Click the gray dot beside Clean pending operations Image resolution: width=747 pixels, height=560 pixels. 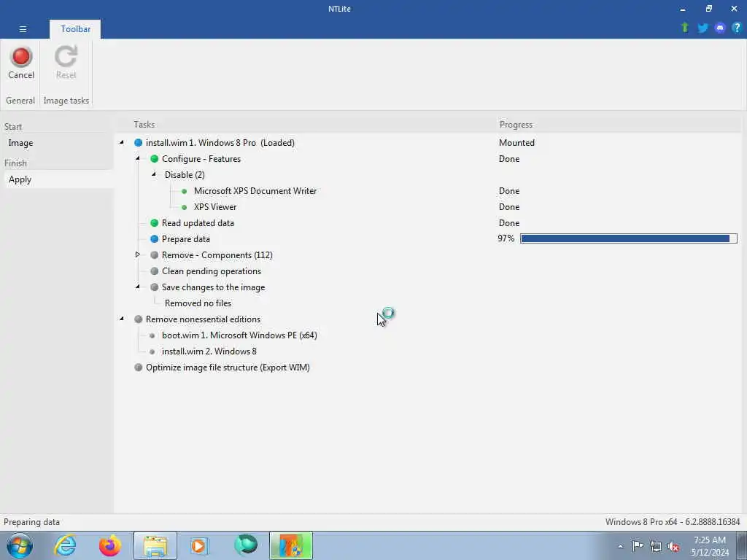pos(155,271)
